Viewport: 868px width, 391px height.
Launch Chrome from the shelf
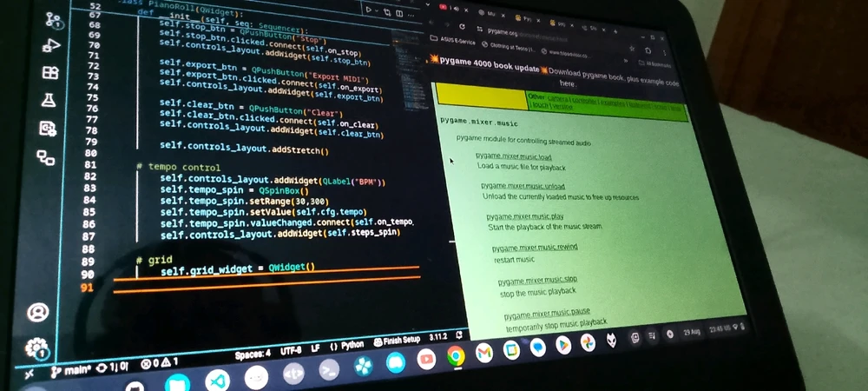[455, 355]
